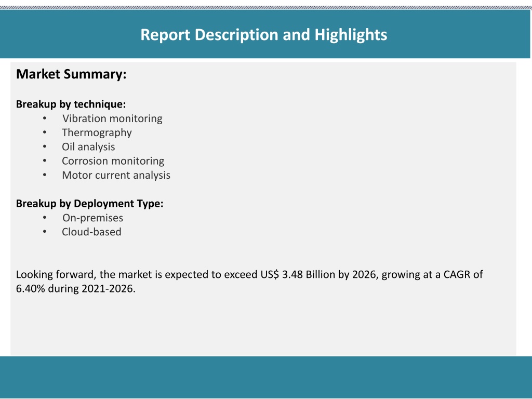Click the 'Corrosion monitoring' bullet
The image size is (532, 399).
point(113,161)
